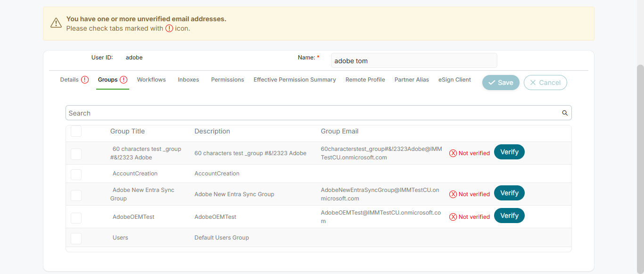
Task: Click into the groups Search field
Action: tap(311, 113)
